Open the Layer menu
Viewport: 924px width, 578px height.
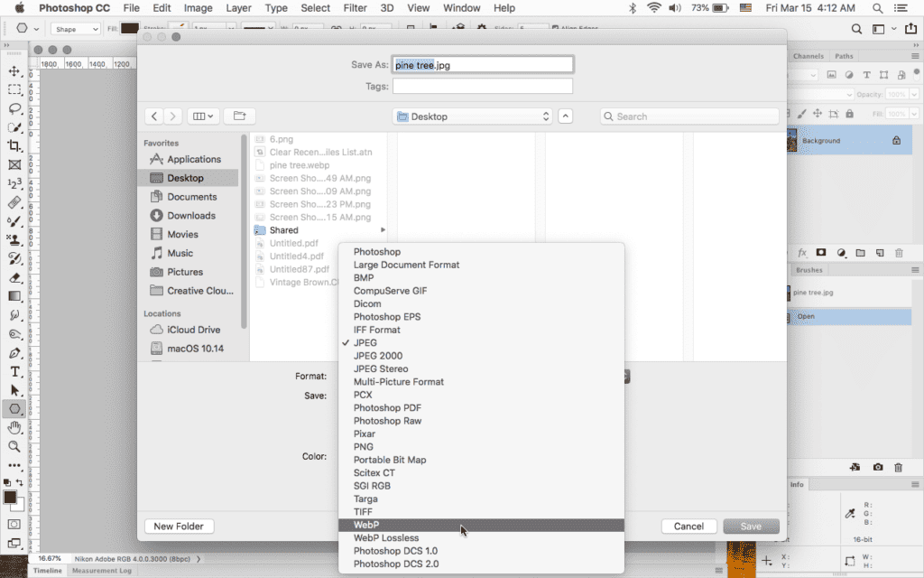coord(238,8)
